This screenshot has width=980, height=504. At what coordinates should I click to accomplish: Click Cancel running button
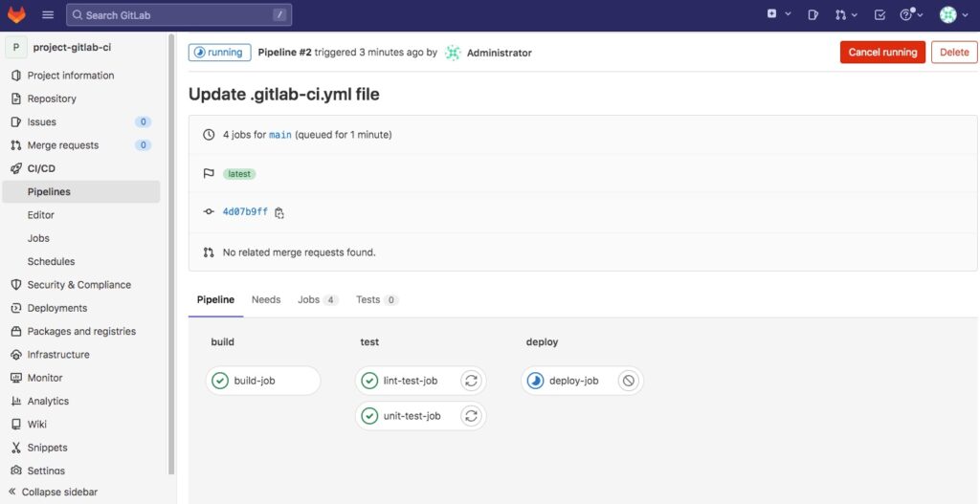pos(882,53)
